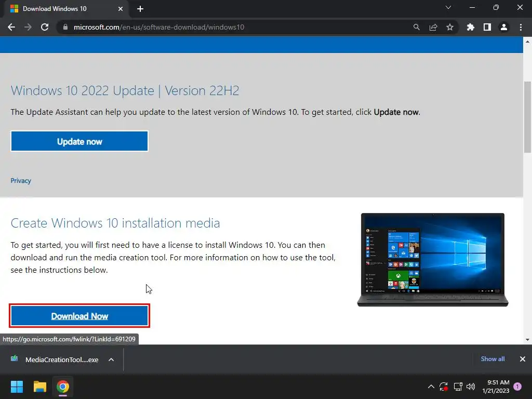This screenshot has height=399, width=532.
Task: Click the Windows 10 laptop image
Action: click(x=433, y=260)
